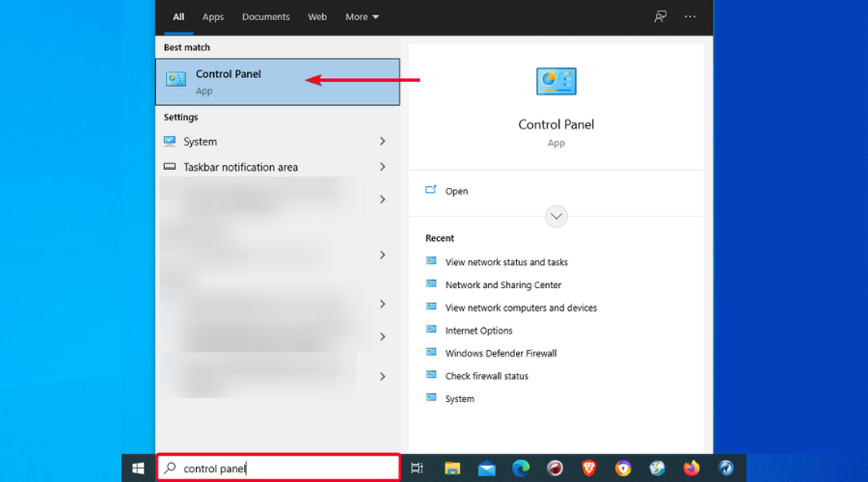Launch Microsoft Edge from the taskbar
This screenshot has height=482, width=868.
pos(521,469)
